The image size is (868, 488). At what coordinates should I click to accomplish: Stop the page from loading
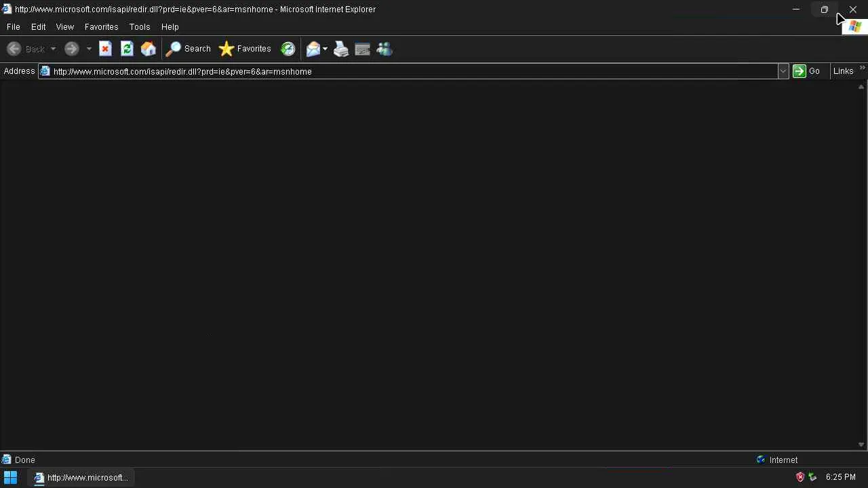[x=105, y=49]
